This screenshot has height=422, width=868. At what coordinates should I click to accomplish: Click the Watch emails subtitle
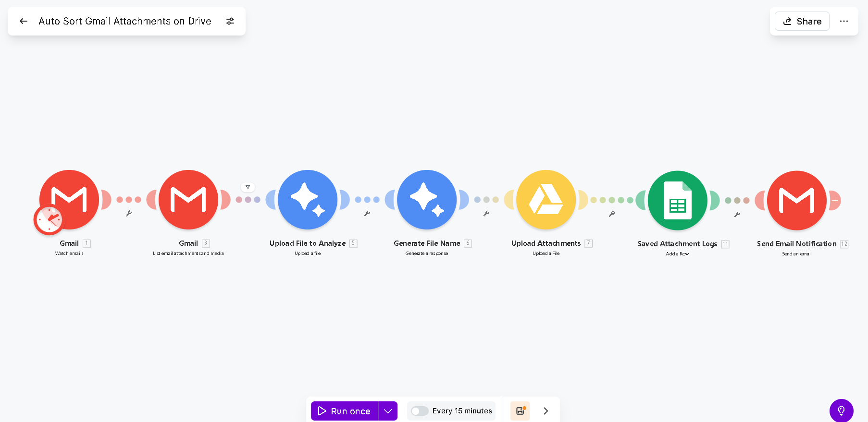pos(69,253)
